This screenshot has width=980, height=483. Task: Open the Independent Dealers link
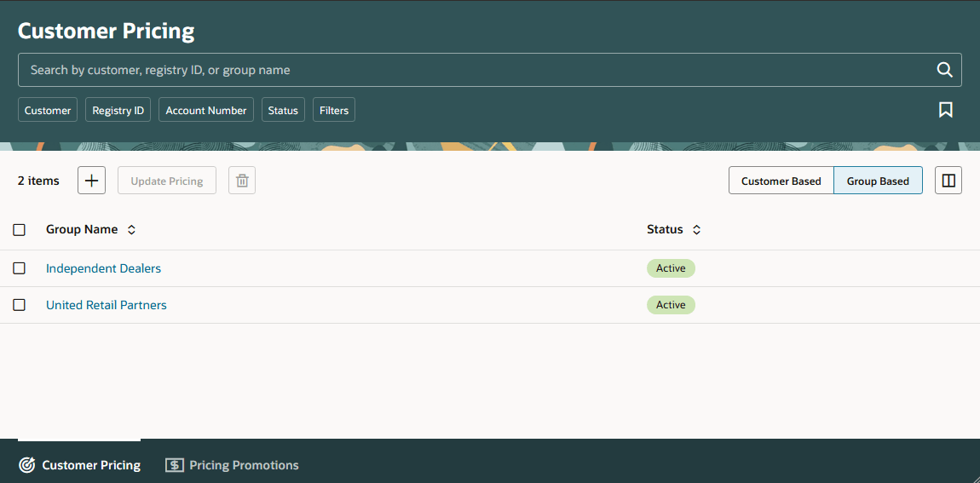(104, 268)
